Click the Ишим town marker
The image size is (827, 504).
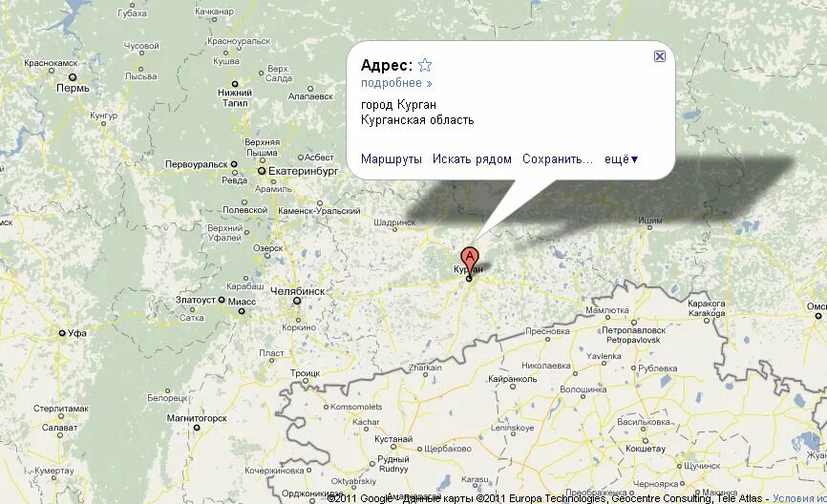649,227
